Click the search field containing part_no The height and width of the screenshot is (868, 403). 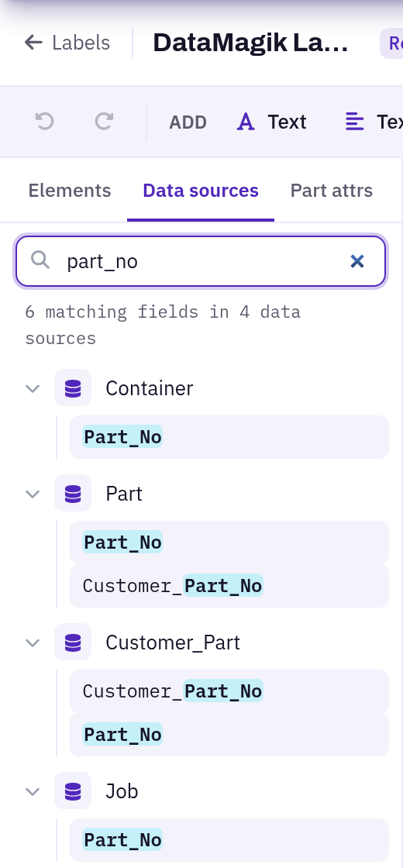(x=201, y=261)
